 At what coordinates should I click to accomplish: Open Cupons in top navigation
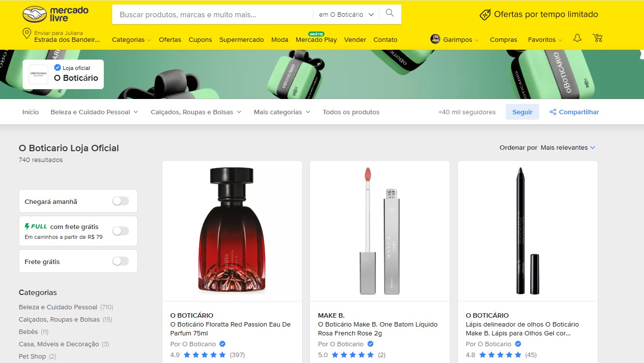click(x=200, y=39)
